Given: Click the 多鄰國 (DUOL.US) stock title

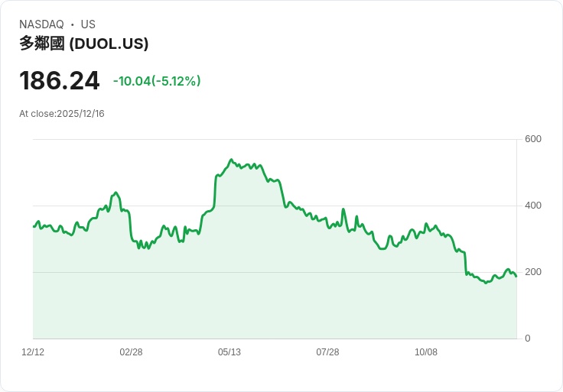Looking at the screenshot, I should (x=83, y=44).
